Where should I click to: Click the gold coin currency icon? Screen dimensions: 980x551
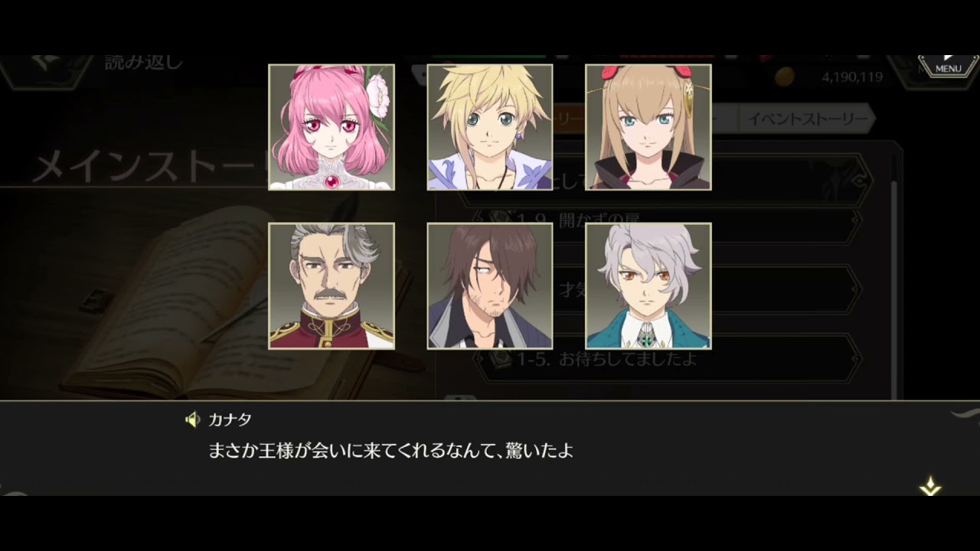785,76
